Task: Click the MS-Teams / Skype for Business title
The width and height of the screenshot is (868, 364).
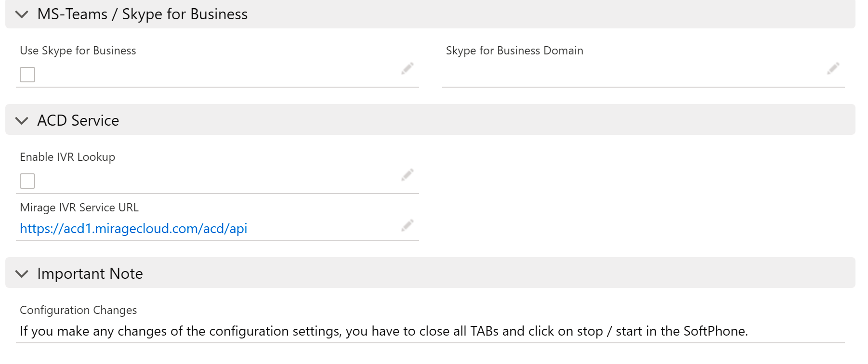Action: pos(143,14)
